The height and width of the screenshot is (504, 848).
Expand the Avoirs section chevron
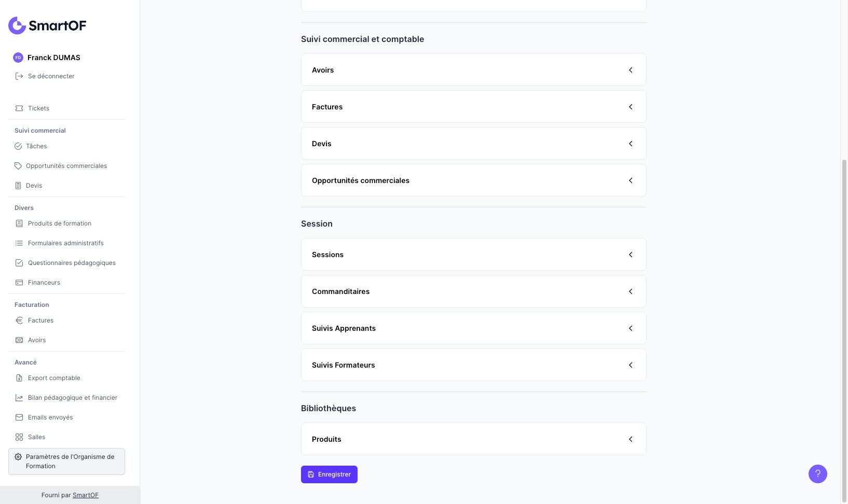(x=631, y=70)
